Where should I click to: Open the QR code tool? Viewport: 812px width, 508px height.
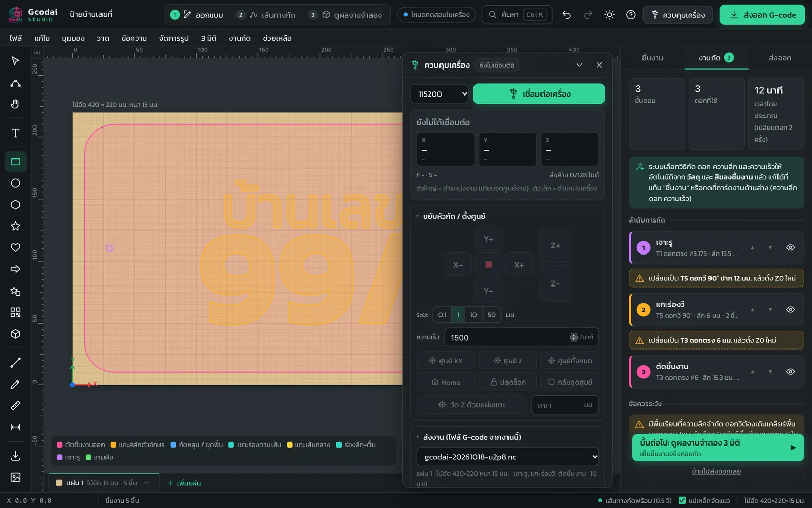(x=15, y=312)
